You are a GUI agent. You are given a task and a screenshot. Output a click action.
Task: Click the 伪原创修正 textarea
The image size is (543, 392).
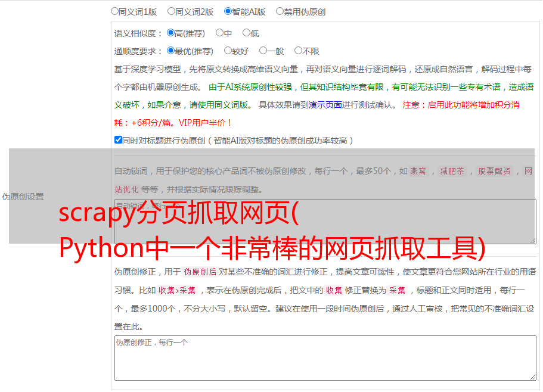(x=325, y=358)
